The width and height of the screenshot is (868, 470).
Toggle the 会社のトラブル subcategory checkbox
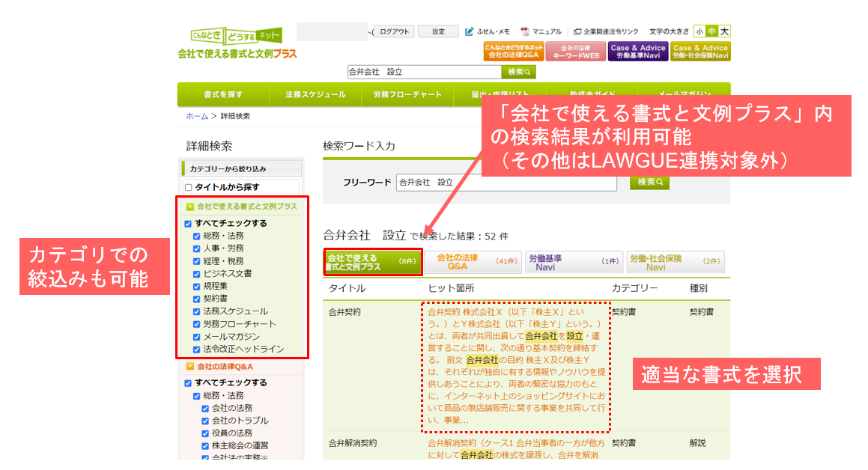tap(206, 421)
